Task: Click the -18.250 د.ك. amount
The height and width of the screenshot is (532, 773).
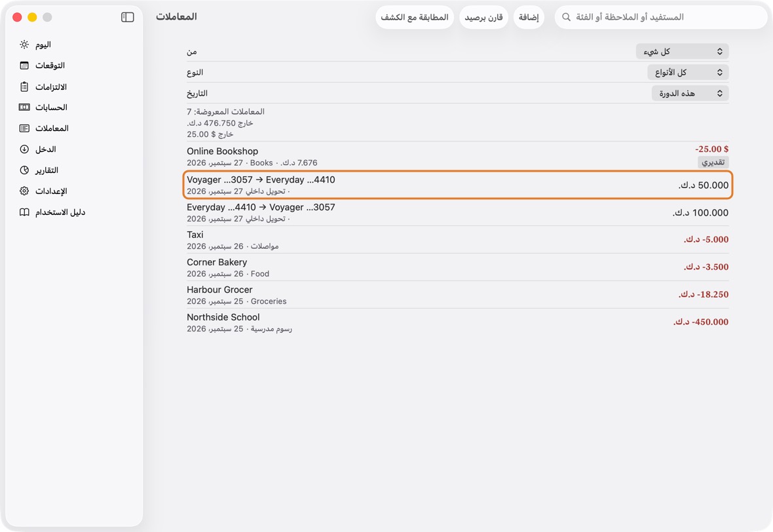Action: pyautogui.click(x=703, y=294)
